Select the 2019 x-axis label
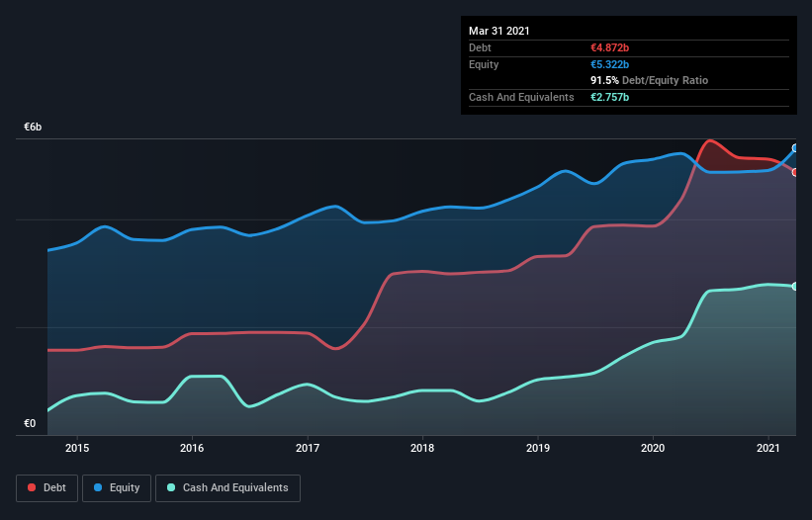The height and width of the screenshot is (520, 812). (x=538, y=448)
